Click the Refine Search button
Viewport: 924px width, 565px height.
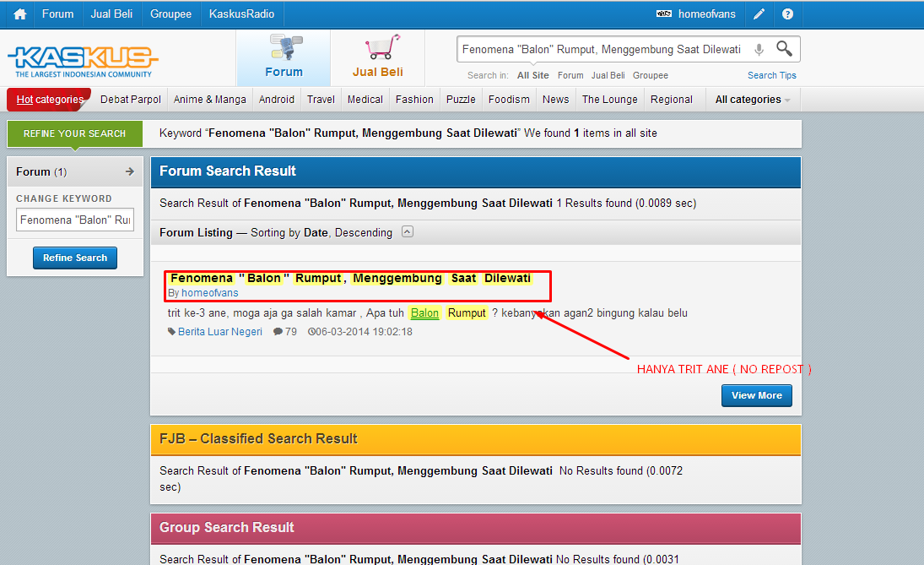75,258
